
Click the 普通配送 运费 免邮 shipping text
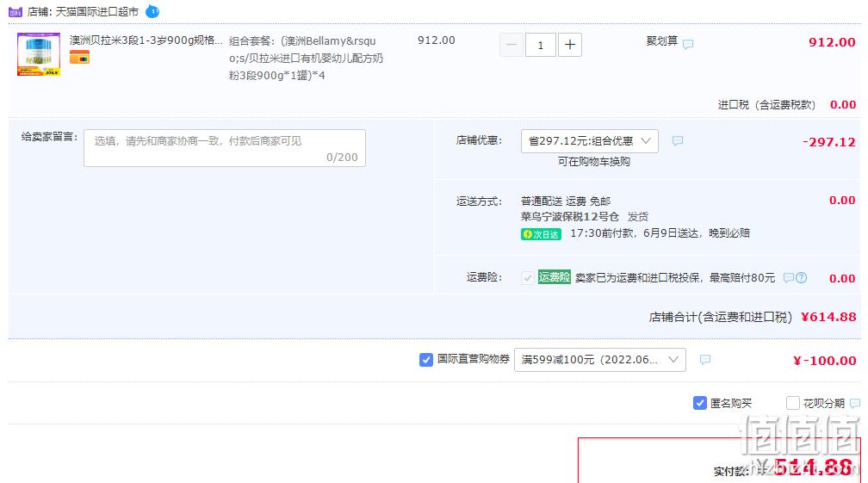tap(566, 201)
